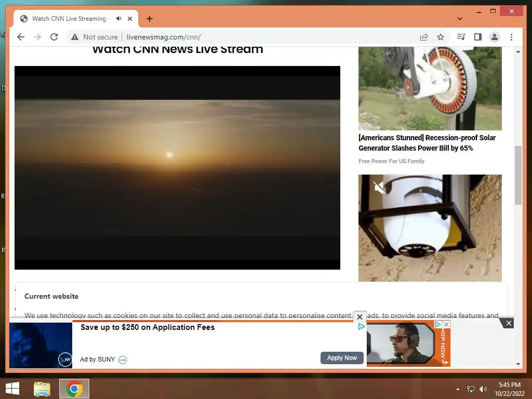
Task: Open the Windows Start menu
Action: pyautogui.click(x=12, y=389)
